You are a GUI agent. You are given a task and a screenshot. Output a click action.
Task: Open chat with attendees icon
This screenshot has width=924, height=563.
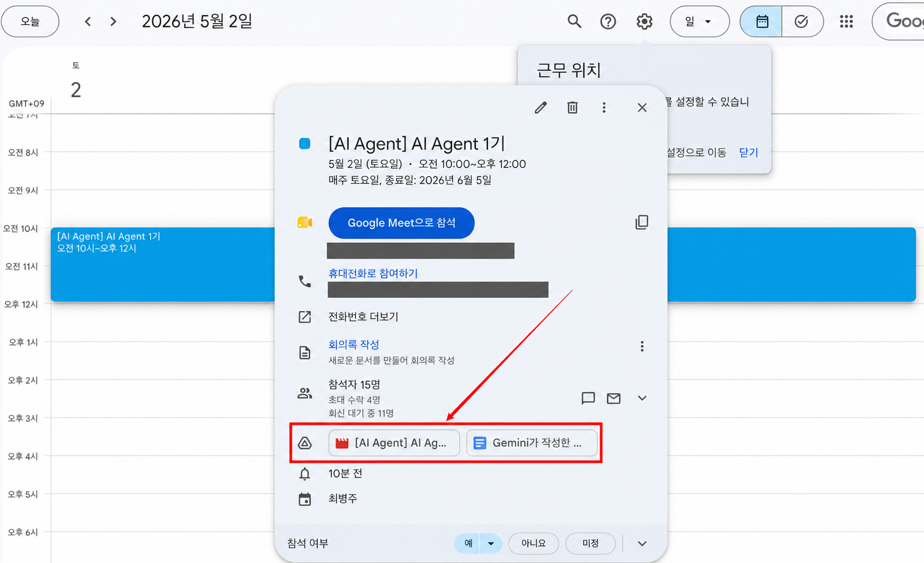[x=588, y=398]
